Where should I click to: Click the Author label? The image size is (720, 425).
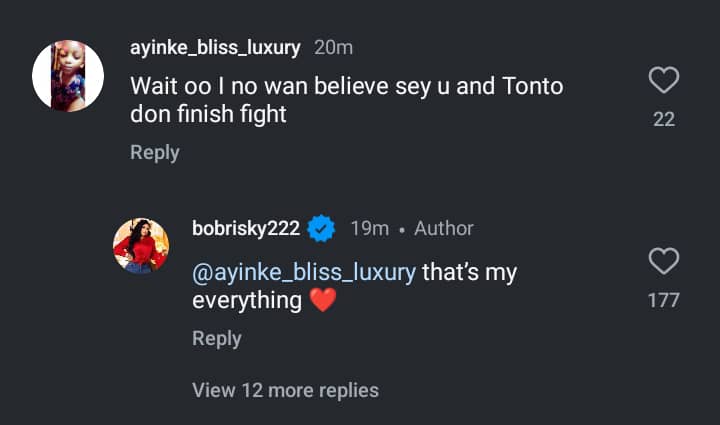pyautogui.click(x=444, y=229)
